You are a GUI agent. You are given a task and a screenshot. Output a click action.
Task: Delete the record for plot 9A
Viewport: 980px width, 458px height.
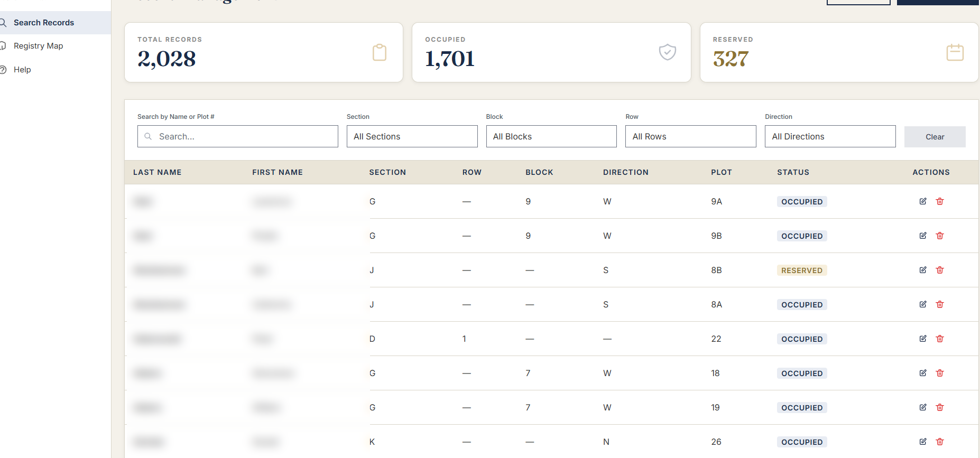[x=940, y=201]
